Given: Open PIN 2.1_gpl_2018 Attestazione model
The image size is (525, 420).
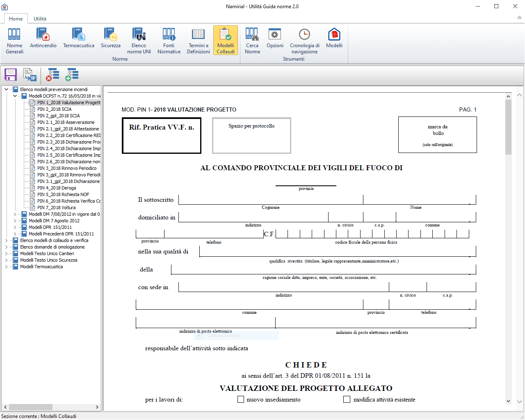Looking at the screenshot, I should click(x=68, y=129).
